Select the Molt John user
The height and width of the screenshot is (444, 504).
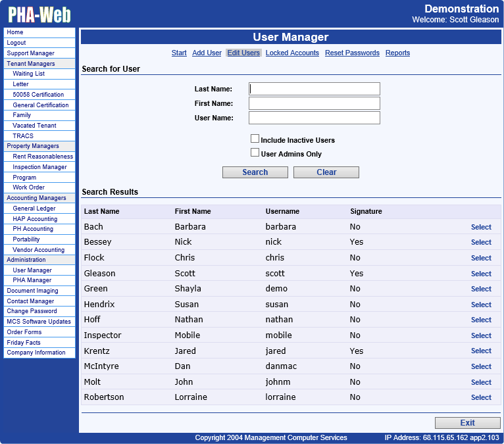coord(481,382)
